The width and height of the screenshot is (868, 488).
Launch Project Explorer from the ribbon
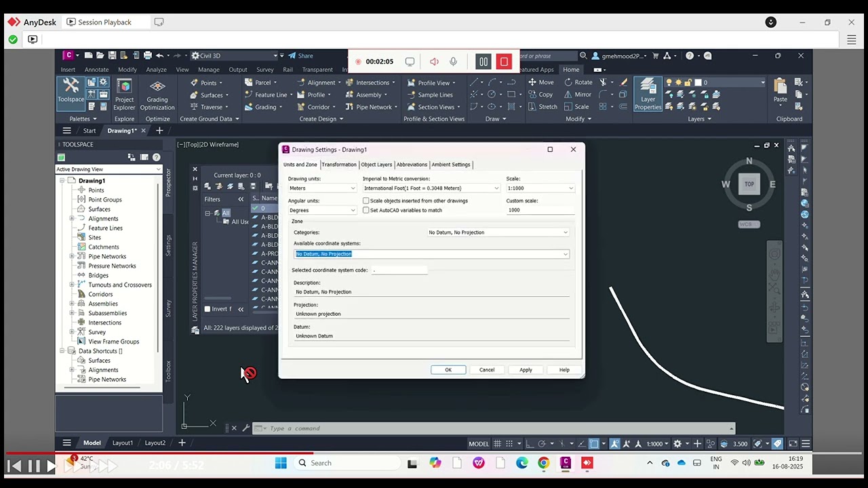pyautogui.click(x=124, y=94)
